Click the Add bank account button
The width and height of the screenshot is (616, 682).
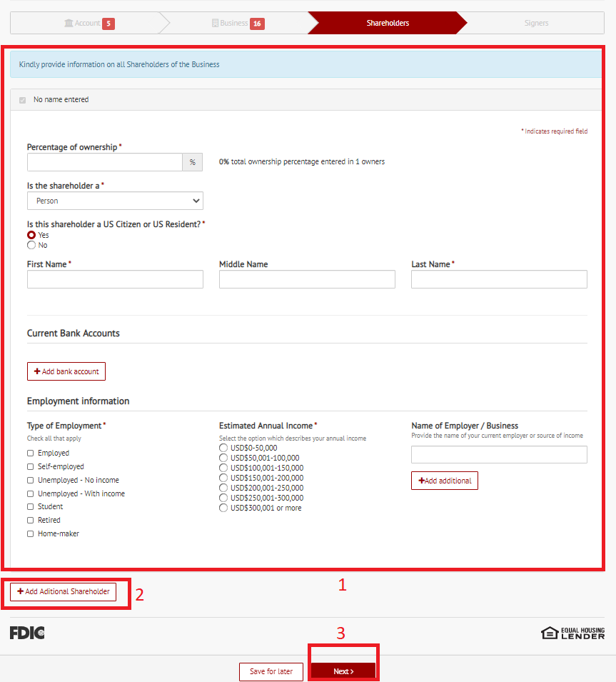click(x=66, y=371)
